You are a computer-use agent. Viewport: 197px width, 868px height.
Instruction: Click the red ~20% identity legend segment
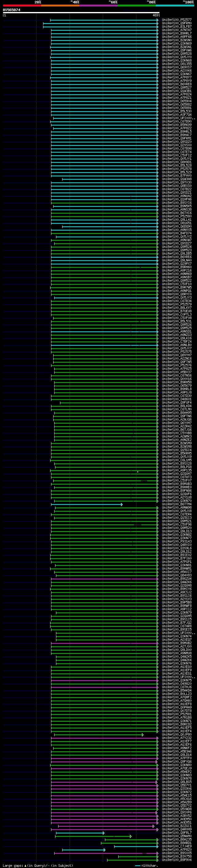[x=22, y=6]
